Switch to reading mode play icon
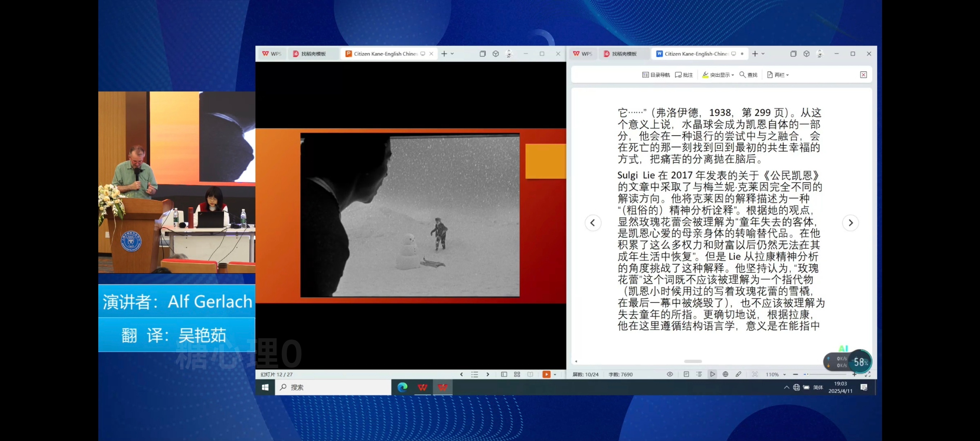980x441 pixels. [713, 374]
